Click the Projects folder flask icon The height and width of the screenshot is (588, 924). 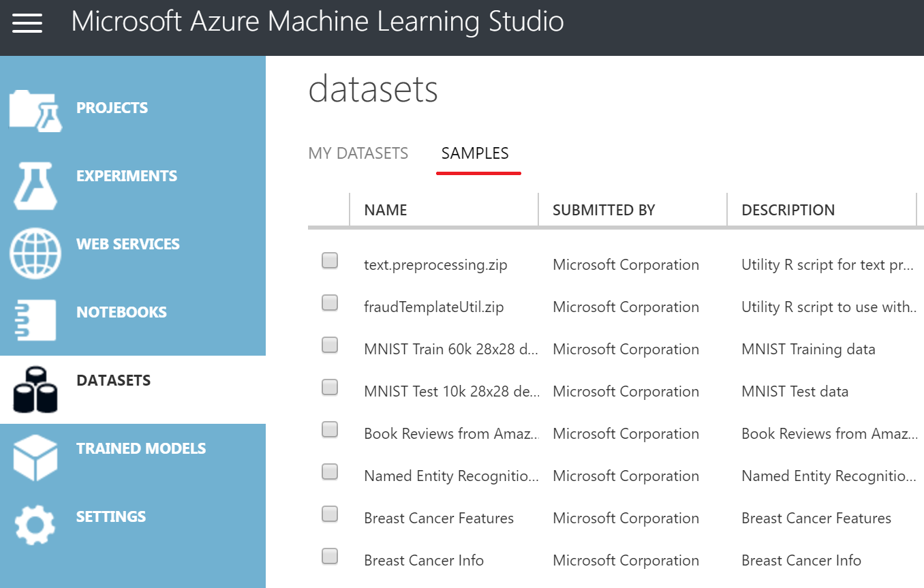tap(35, 110)
